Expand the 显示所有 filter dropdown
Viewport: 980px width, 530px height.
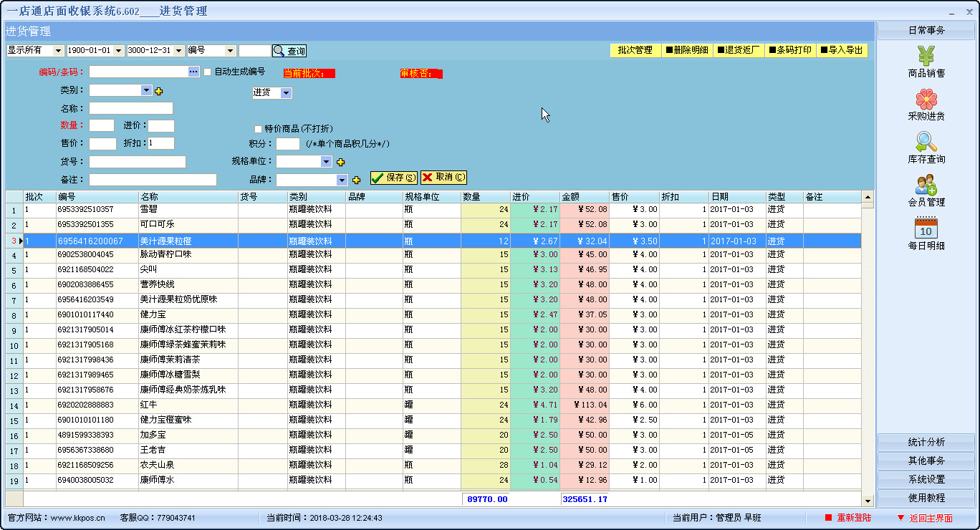[58, 51]
